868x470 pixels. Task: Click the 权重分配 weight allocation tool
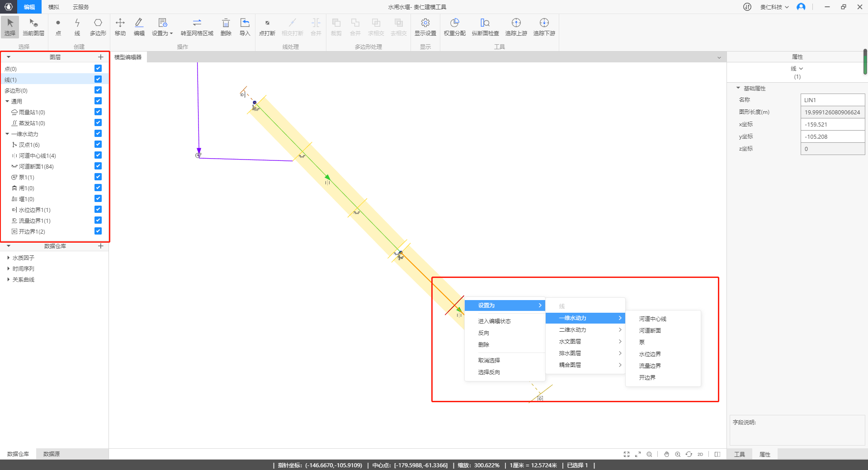(454, 27)
